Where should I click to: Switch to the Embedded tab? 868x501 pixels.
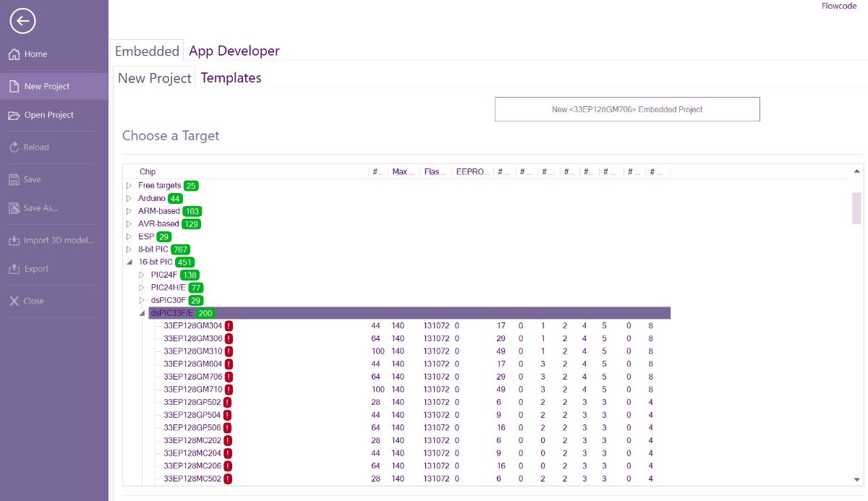tap(147, 51)
